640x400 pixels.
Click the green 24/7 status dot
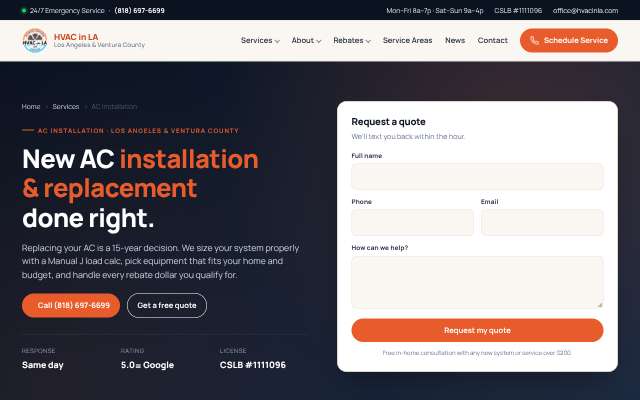click(x=24, y=11)
